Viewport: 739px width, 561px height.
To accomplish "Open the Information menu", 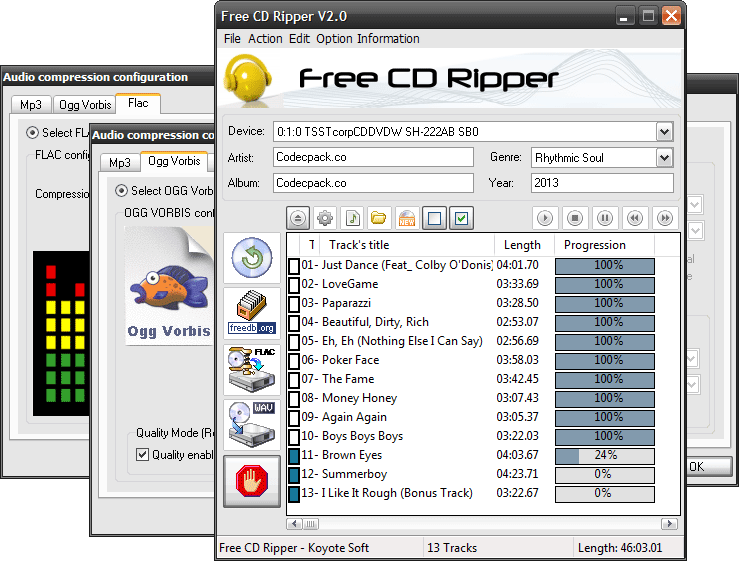I will pos(388,39).
